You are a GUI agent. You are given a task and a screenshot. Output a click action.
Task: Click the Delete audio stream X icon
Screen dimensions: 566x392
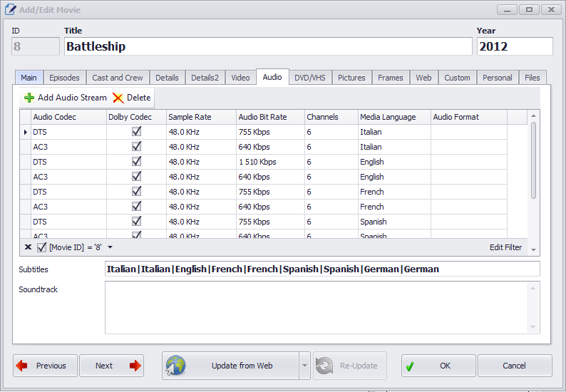(x=118, y=98)
